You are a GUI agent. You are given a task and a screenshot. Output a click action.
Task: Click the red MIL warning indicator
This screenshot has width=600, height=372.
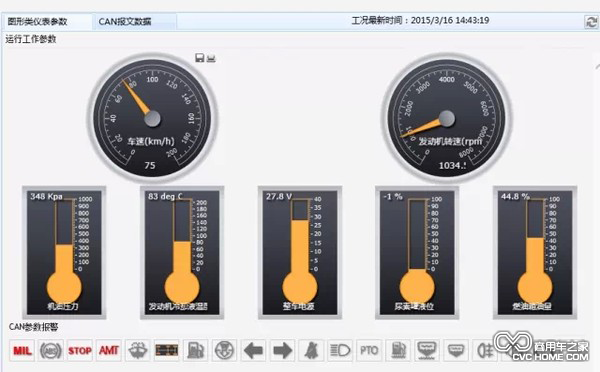(22, 350)
